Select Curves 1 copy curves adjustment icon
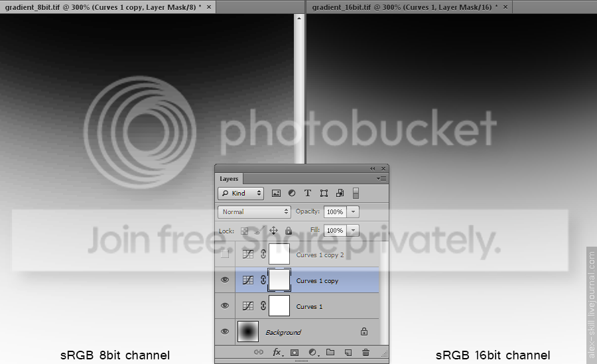 point(248,280)
